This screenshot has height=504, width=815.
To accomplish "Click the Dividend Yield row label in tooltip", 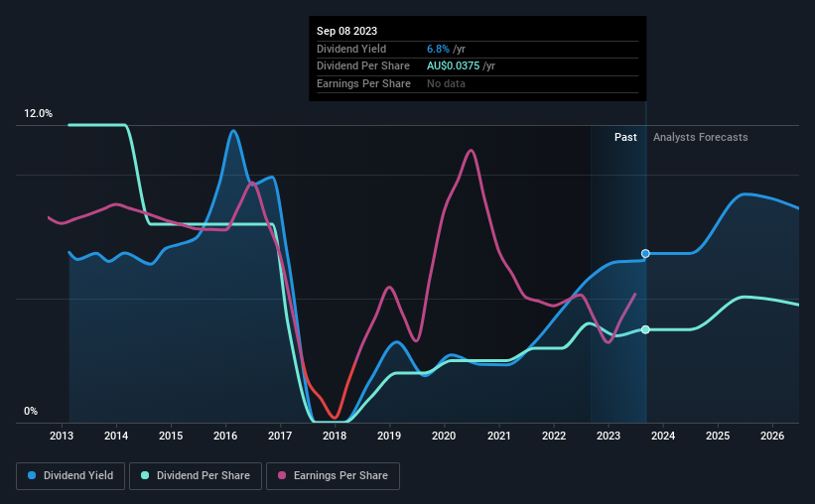I will 351,49.
